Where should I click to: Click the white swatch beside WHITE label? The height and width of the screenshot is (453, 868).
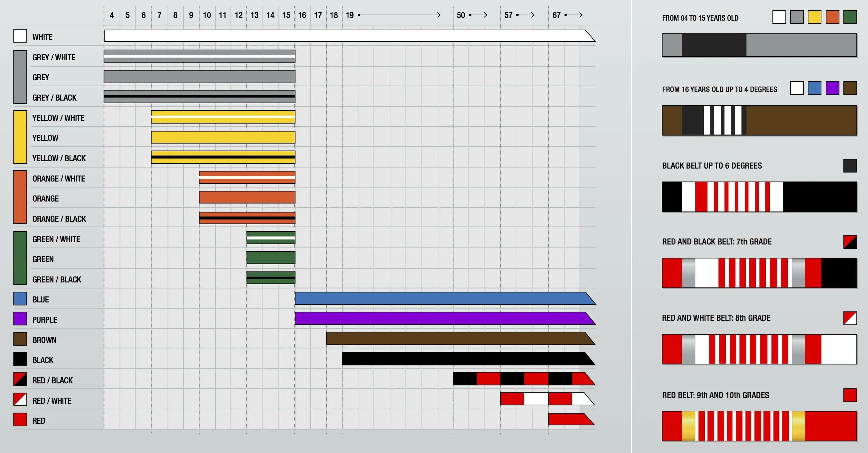tap(20, 36)
